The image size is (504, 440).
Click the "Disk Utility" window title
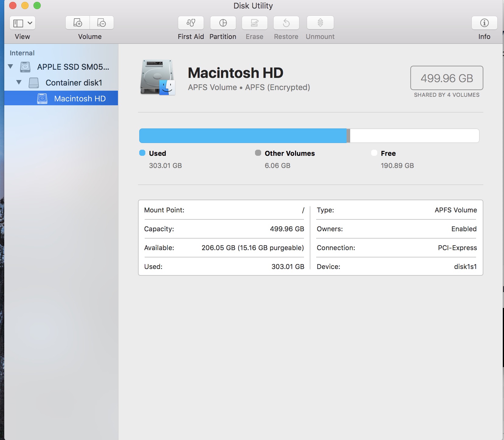point(253,6)
